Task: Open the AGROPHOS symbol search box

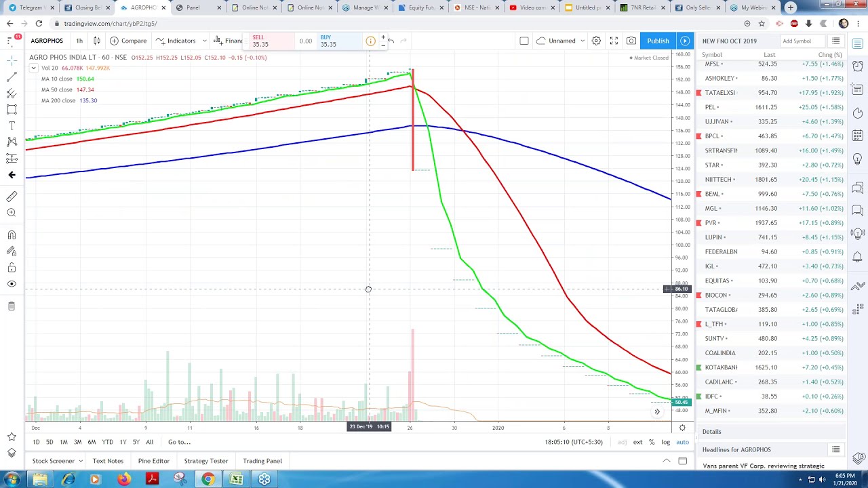Action: click(47, 41)
